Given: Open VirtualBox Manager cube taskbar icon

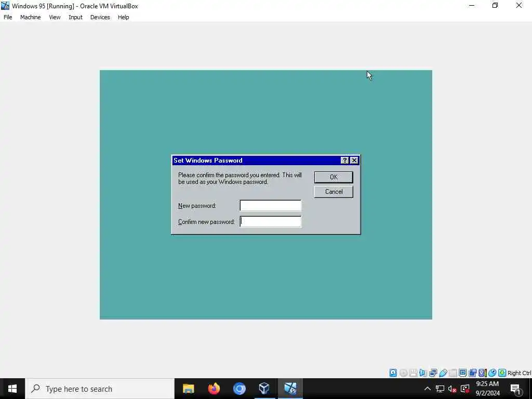Looking at the screenshot, I should click(264, 389).
